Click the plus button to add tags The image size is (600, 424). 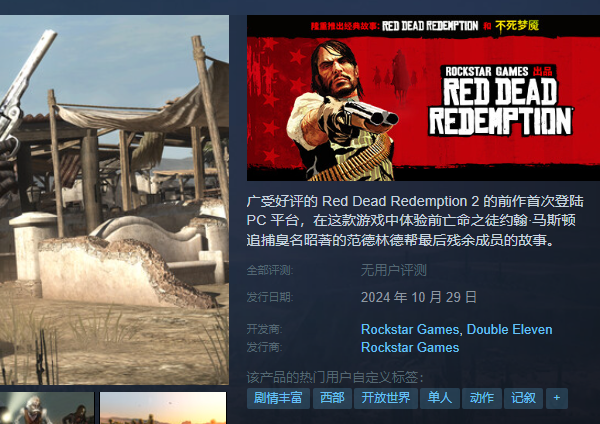[x=557, y=398]
